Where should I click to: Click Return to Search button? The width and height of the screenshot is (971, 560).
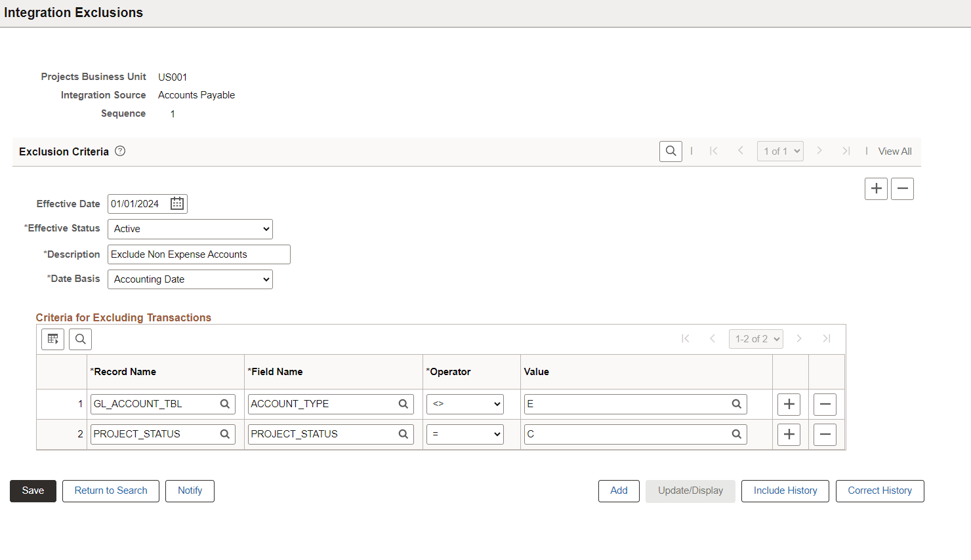pos(111,491)
